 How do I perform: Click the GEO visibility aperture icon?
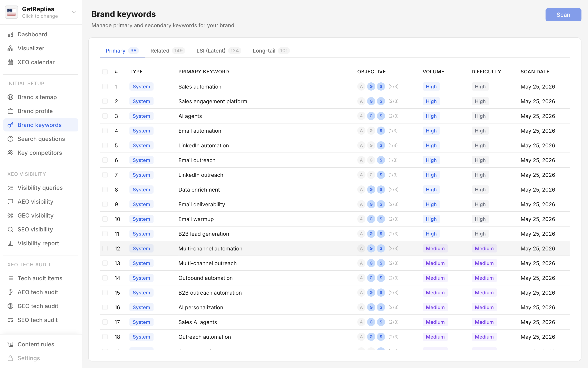10,215
